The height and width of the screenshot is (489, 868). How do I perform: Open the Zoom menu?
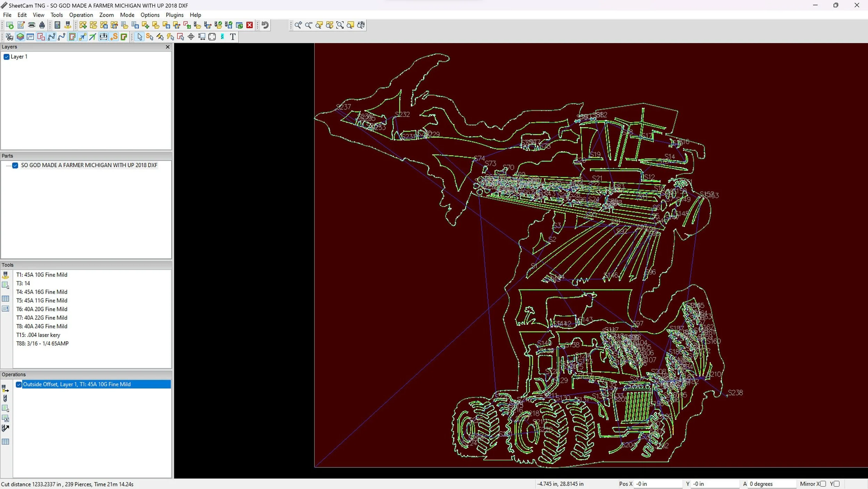point(106,15)
